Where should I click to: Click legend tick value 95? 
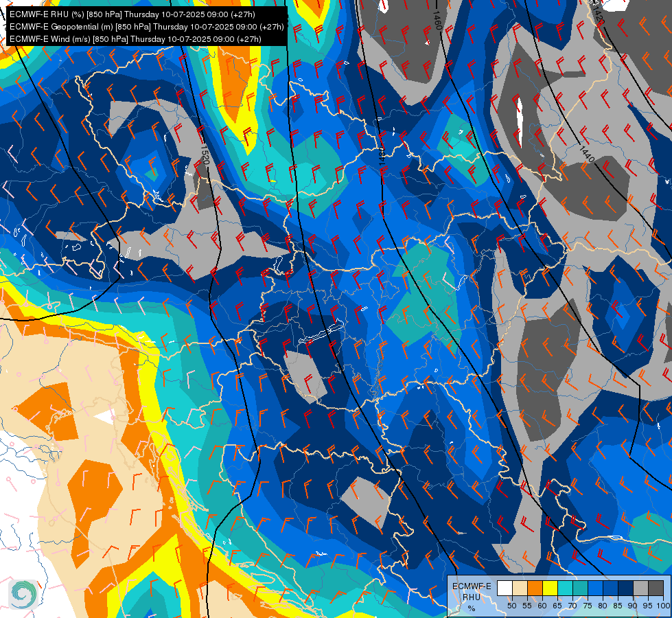point(647,606)
